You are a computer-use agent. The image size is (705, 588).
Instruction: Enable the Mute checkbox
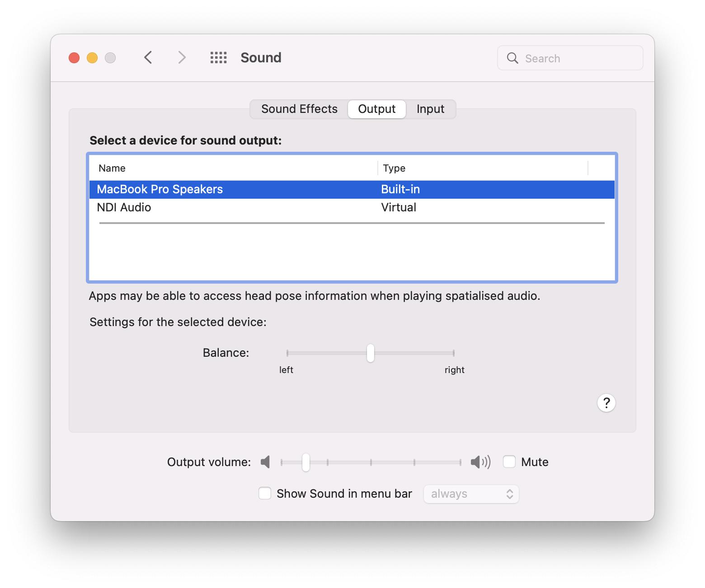[509, 462]
